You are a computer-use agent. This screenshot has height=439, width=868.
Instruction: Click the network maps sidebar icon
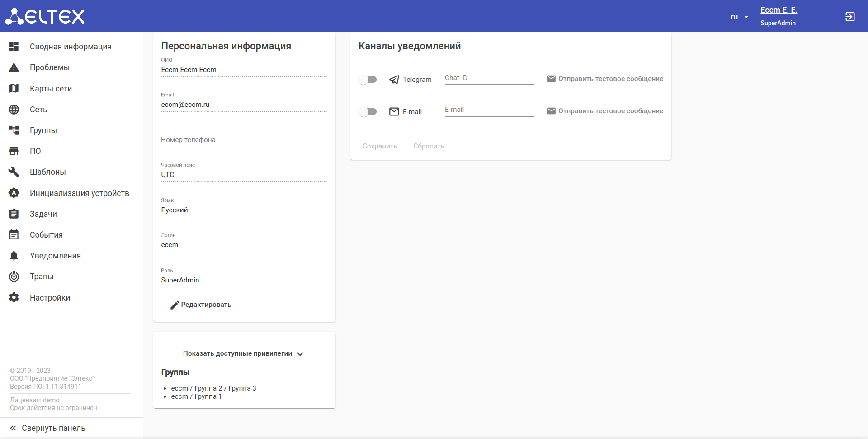tap(14, 88)
